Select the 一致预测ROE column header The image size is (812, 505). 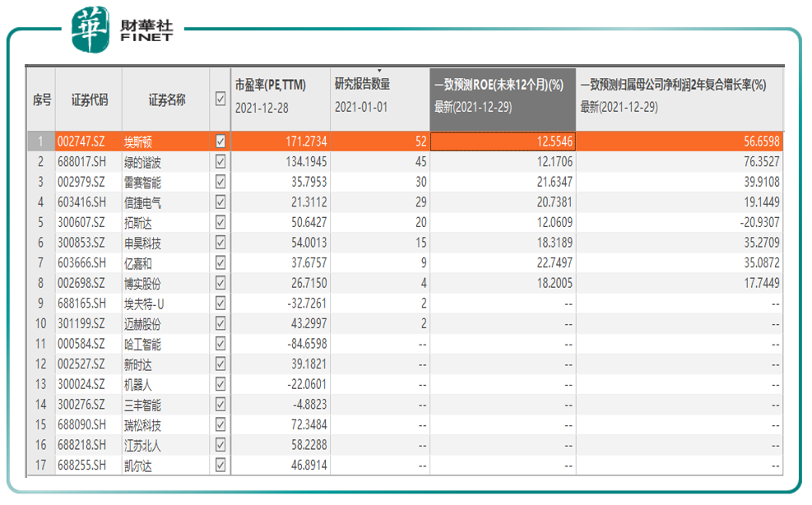click(503, 99)
